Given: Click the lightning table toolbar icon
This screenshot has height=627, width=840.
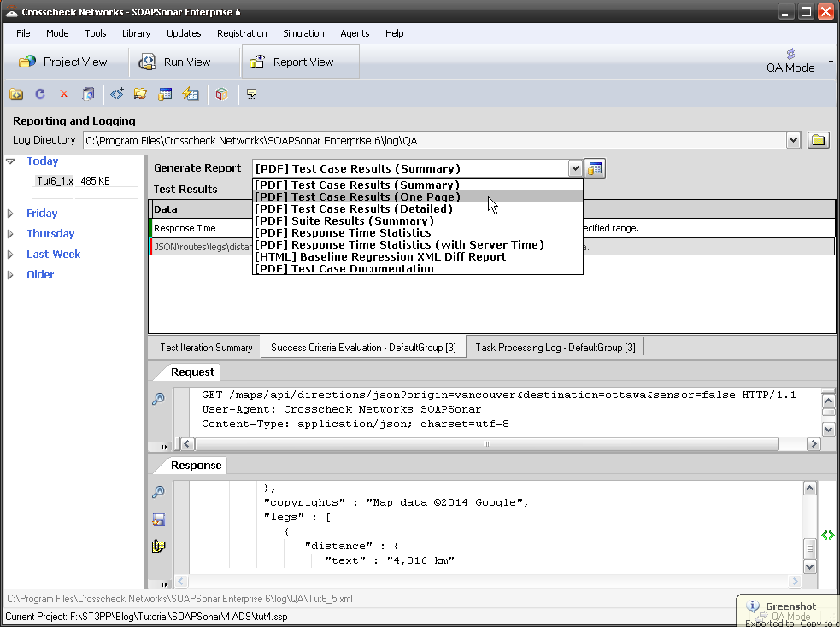Looking at the screenshot, I should 191,94.
